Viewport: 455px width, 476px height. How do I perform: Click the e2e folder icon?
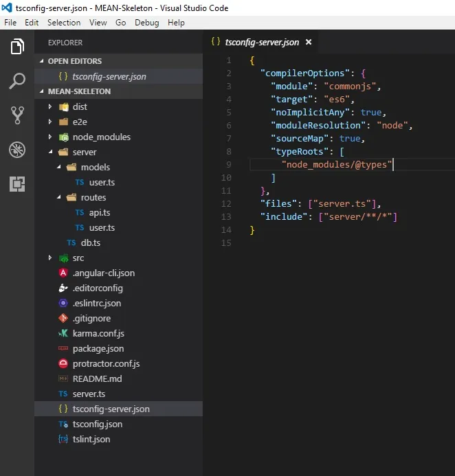click(x=63, y=122)
